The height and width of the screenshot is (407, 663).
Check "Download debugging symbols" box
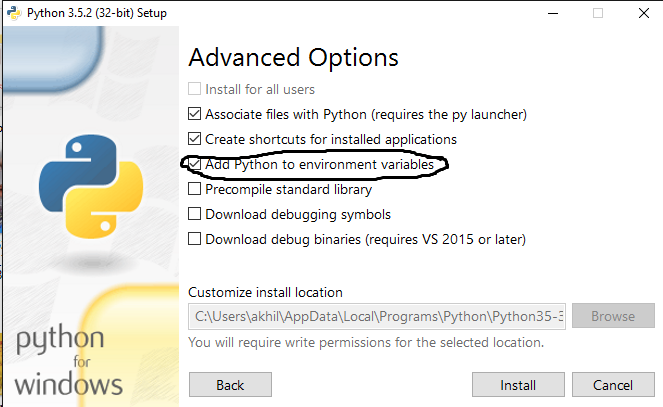(195, 214)
